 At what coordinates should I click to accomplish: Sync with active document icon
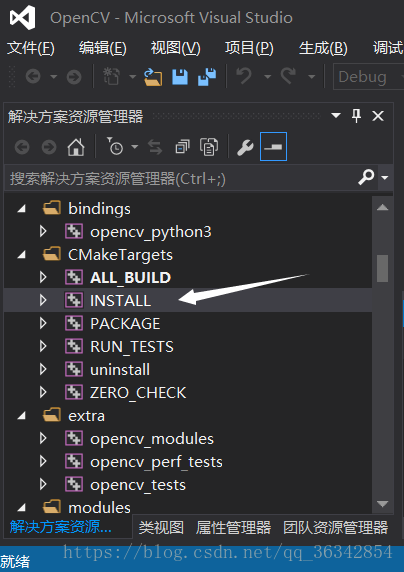tap(155, 147)
